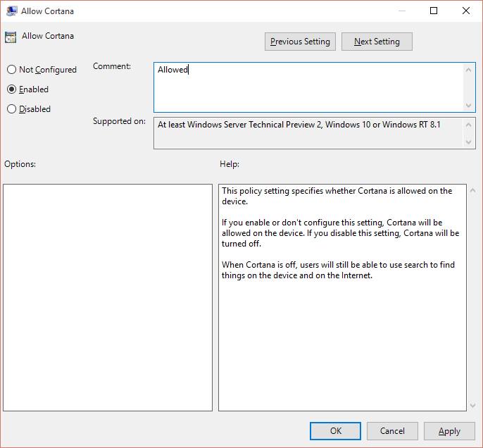Click the Help paragraph 'When Cortana is off'
This screenshot has height=448, width=483.
click(338, 270)
